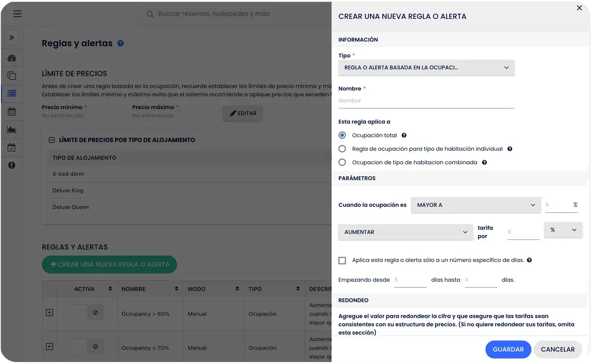
Task: Open the hamburger main menu icon
Action: click(18, 14)
